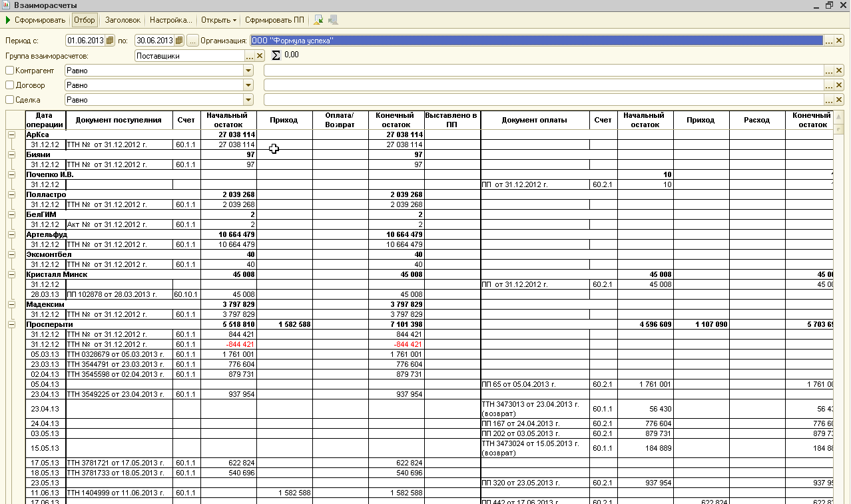Click the Группа взаиморасчетов input field
Image resolution: width=851 pixels, height=504 pixels.
click(x=189, y=56)
